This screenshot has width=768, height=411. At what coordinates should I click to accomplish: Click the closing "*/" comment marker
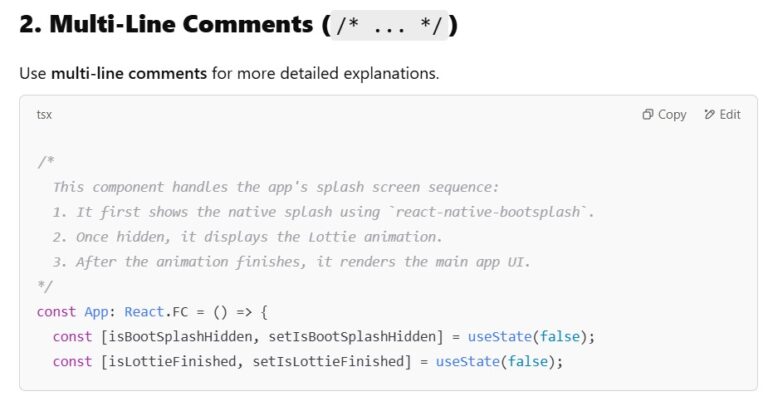click(x=45, y=287)
